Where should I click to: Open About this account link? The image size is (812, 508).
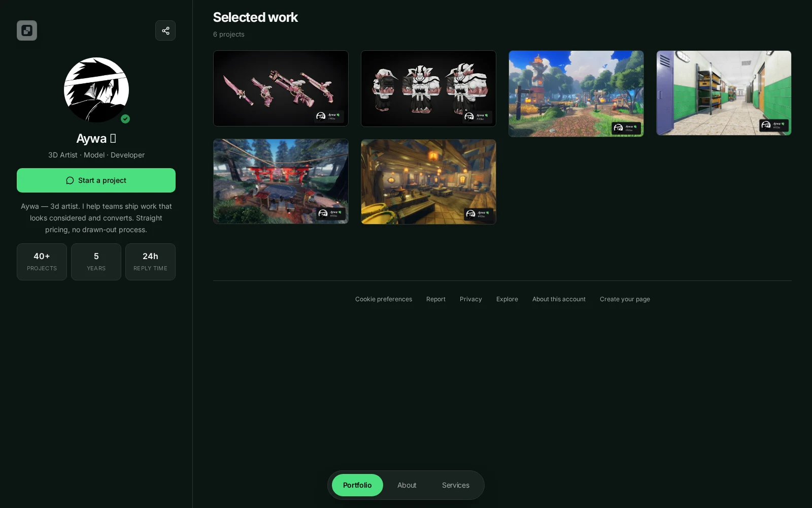tap(559, 299)
